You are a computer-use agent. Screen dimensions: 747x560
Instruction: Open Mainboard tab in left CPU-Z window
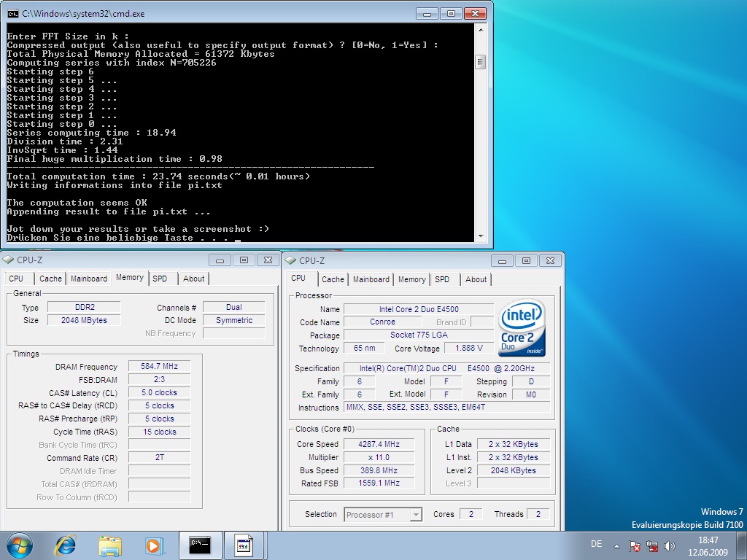tap(88, 279)
